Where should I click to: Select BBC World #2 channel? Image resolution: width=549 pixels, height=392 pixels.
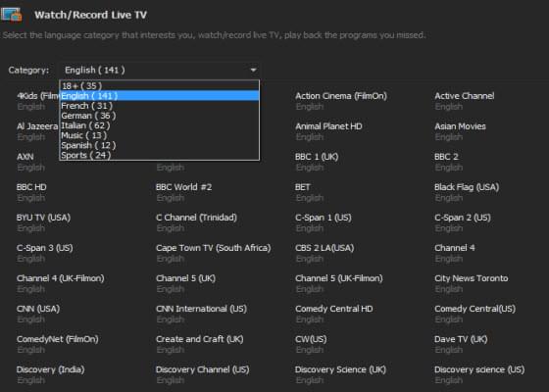click(183, 187)
